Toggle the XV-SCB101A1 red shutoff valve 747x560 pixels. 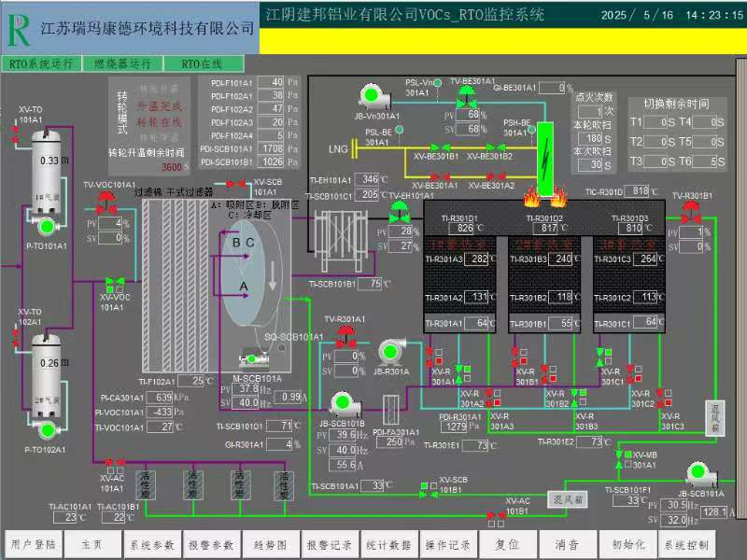pyautogui.click(x=237, y=183)
